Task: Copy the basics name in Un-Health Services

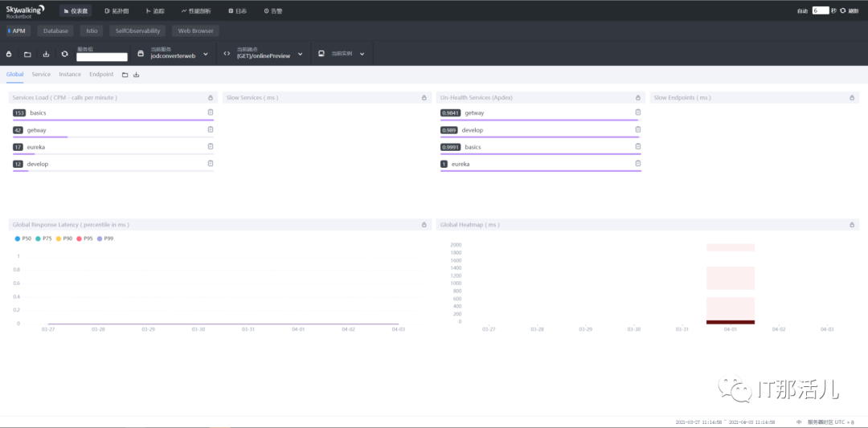Action: tap(637, 146)
